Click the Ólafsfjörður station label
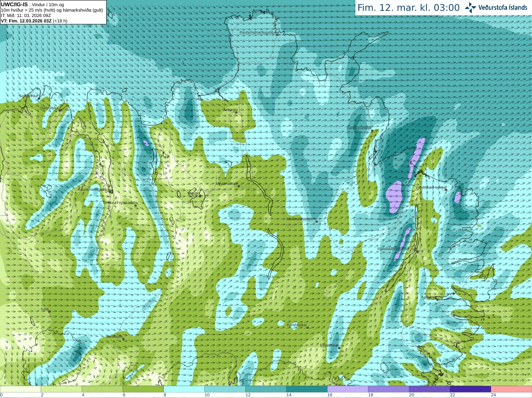This screenshot has height=398, width=532. (49, 108)
